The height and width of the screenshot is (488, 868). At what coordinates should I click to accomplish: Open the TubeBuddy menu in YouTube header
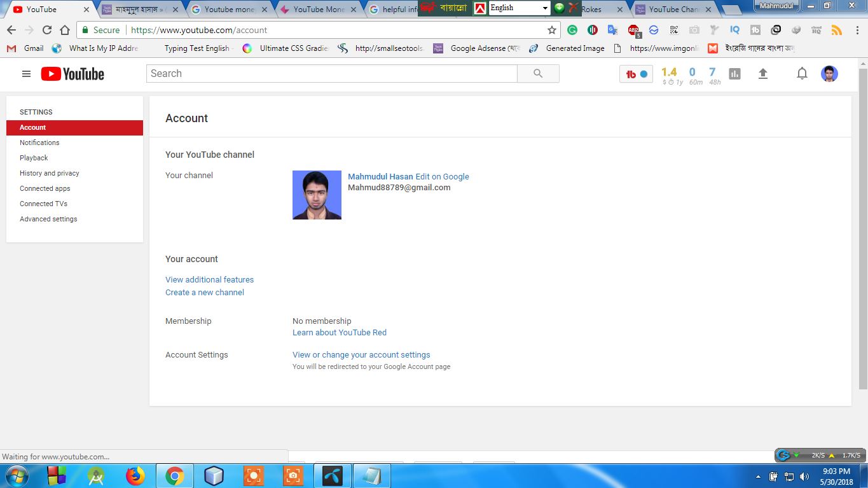click(x=636, y=74)
